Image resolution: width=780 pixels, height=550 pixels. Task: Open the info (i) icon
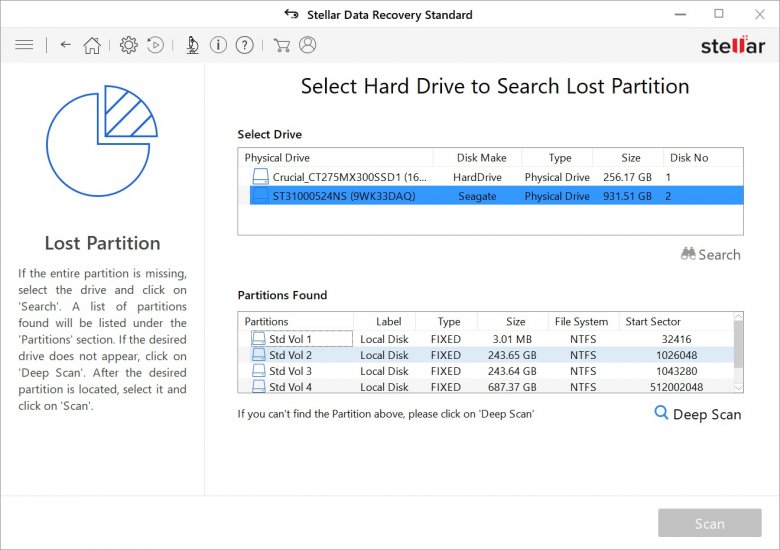pyautogui.click(x=218, y=45)
